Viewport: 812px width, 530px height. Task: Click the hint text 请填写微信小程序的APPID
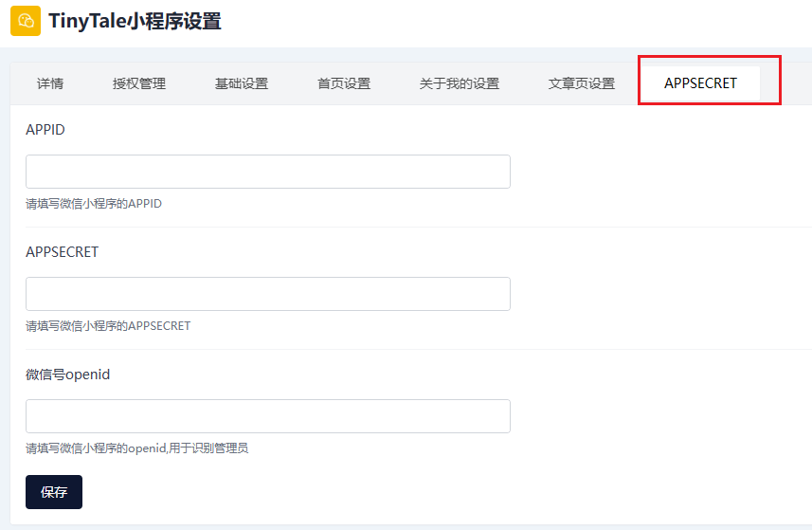pyautogui.click(x=94, y=204)
